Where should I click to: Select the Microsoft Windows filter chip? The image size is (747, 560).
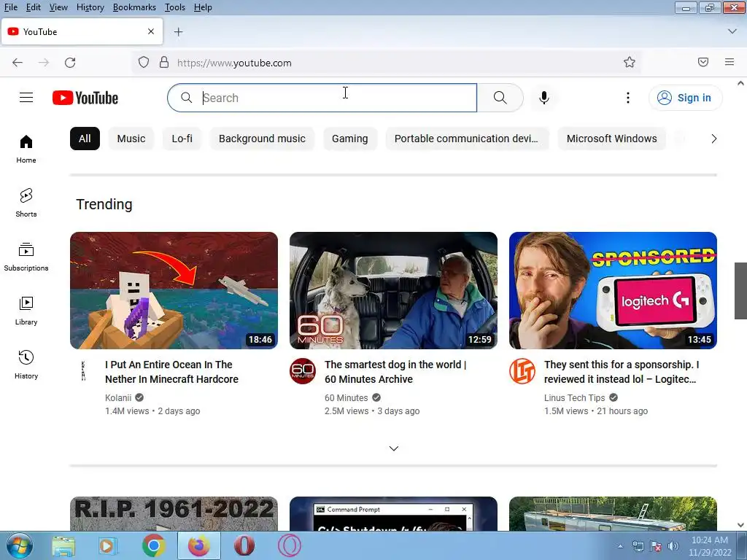pos(612,139)
